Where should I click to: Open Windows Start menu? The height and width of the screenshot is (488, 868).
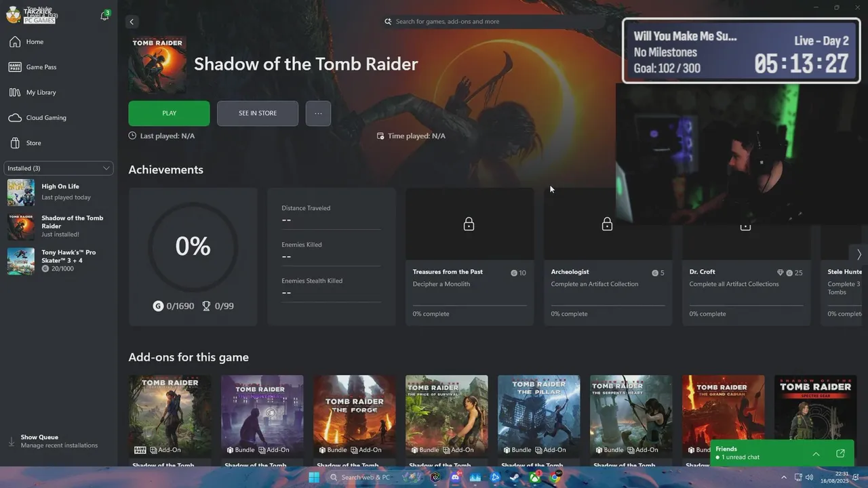pos(314,477)
